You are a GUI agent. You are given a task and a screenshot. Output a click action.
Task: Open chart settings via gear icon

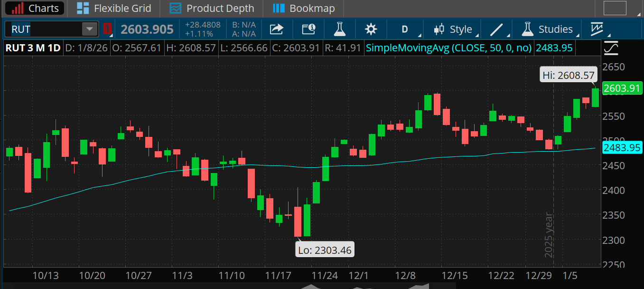pyautogui.click(x=371, y=29)
